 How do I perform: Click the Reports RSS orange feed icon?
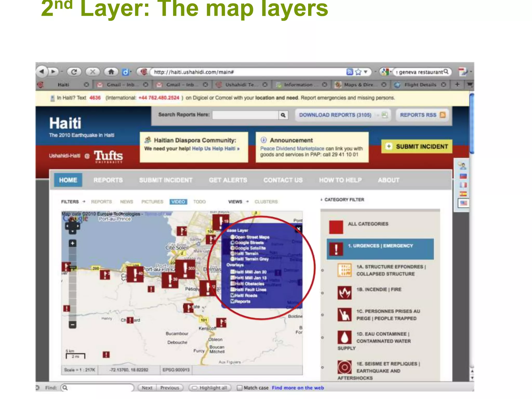tap(443, 115)
